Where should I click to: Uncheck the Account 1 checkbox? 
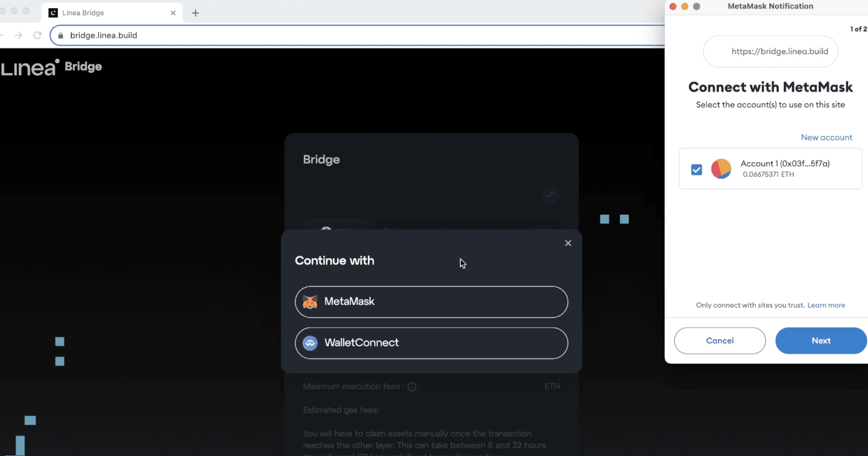point(696,169)
